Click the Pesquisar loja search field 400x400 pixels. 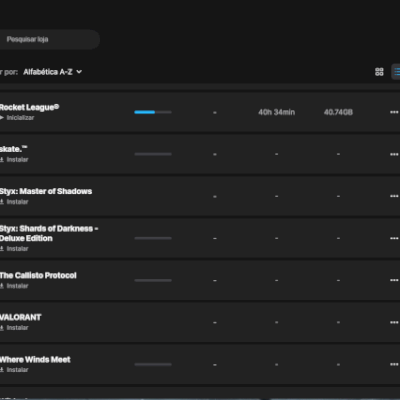pyautogui.click(x=49, y=39)
